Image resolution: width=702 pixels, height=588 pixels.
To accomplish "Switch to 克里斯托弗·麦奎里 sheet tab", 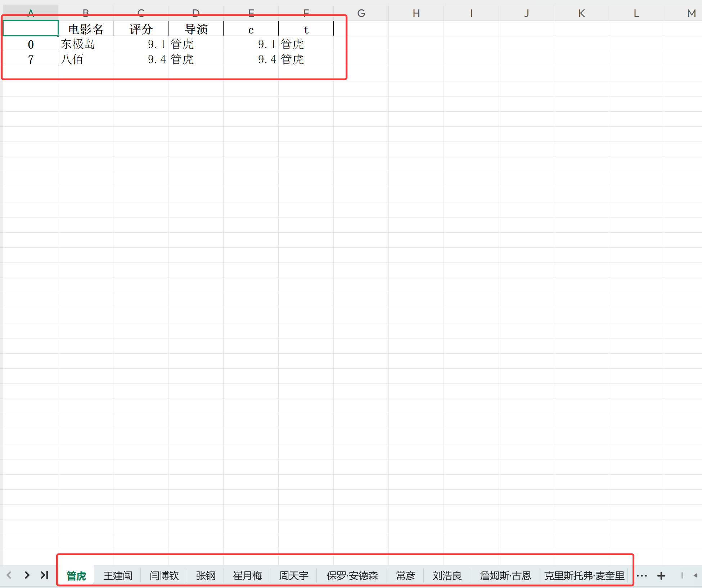I will pyautogui.click(x=584, y=576).
